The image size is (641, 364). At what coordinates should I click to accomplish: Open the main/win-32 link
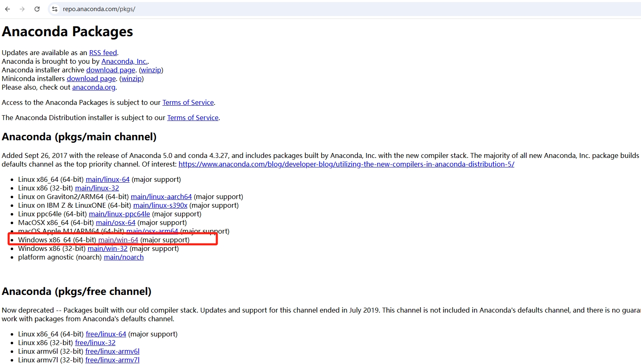107,248
